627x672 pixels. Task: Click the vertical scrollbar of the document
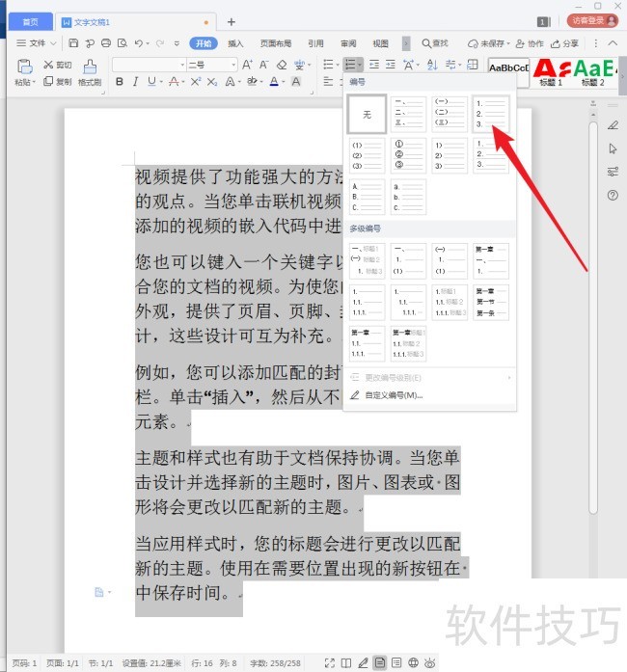click(x=593, y=317)
